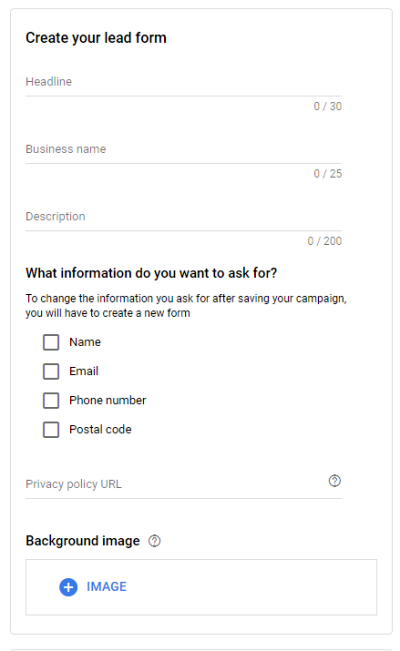
Task: Click the Postal code label text
Action: 100,429
